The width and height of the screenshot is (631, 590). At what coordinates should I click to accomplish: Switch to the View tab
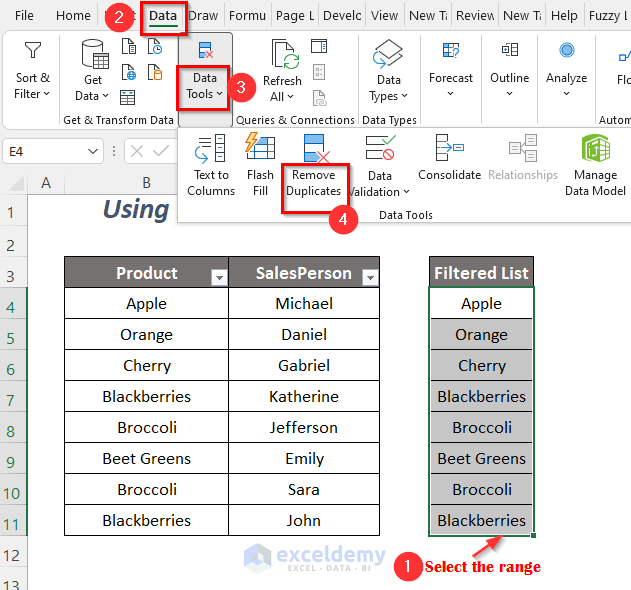tap(384, 16)
